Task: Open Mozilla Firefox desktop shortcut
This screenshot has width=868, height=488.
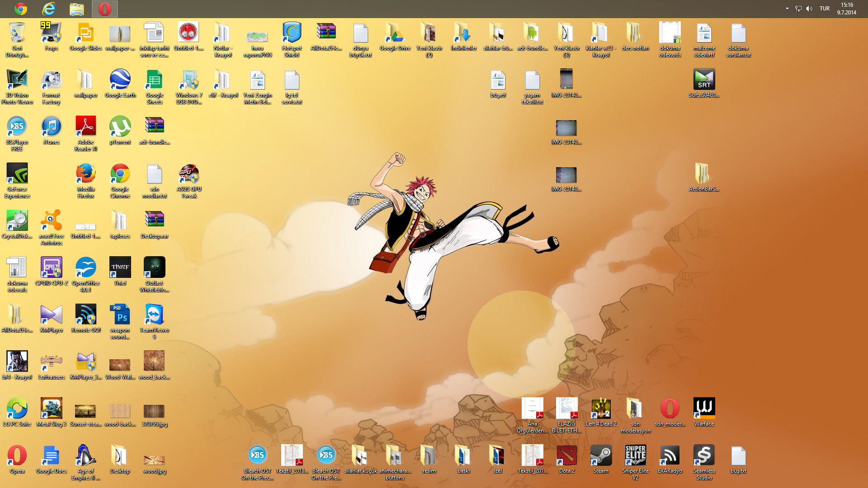Action: pyautogui.click(x=86, y=181)
